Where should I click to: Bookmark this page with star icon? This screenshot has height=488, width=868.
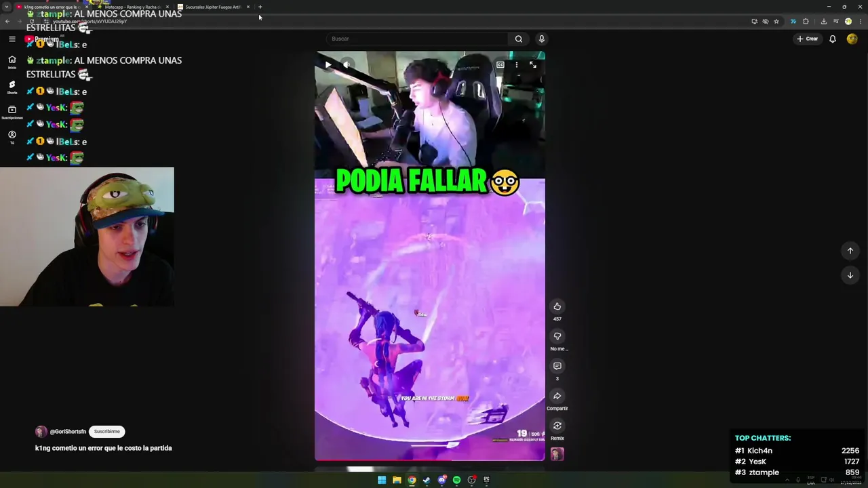(776, 22)
